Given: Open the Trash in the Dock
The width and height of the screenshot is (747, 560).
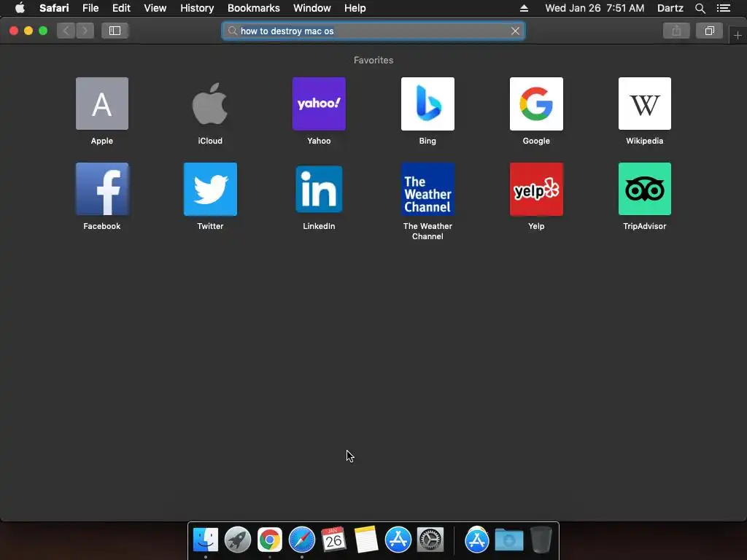Looking at the screenshot, I should [x=541, y=540].
